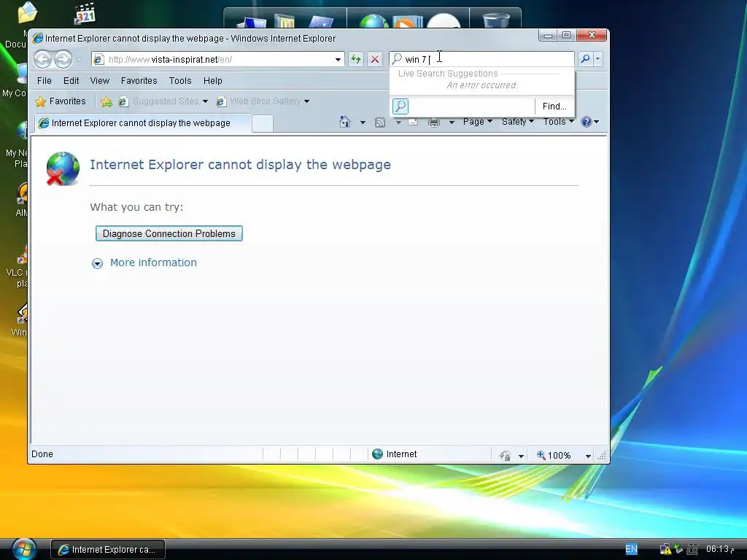Open the address bar URL history dropdown

click(338, 60)
